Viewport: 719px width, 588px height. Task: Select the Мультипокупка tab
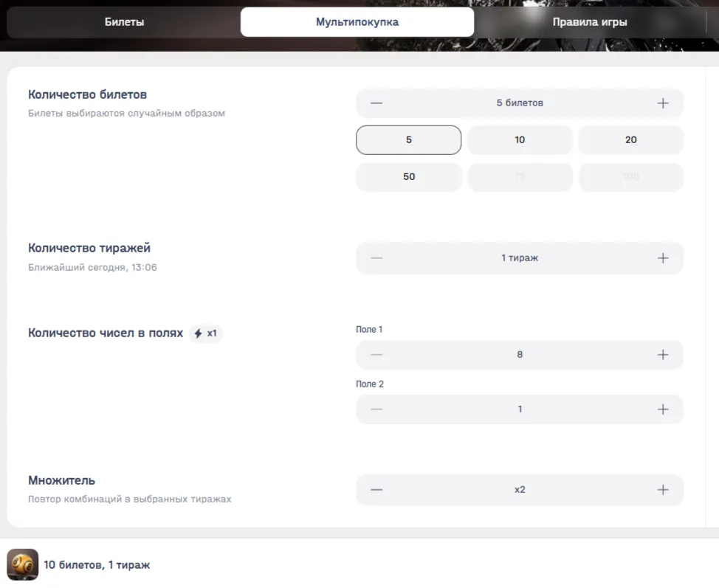pyautogui.click(x=357, y=22)
